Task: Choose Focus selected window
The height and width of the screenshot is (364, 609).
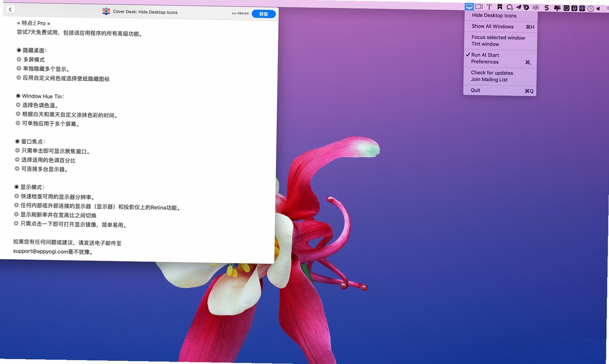Action: coord(498,37)
